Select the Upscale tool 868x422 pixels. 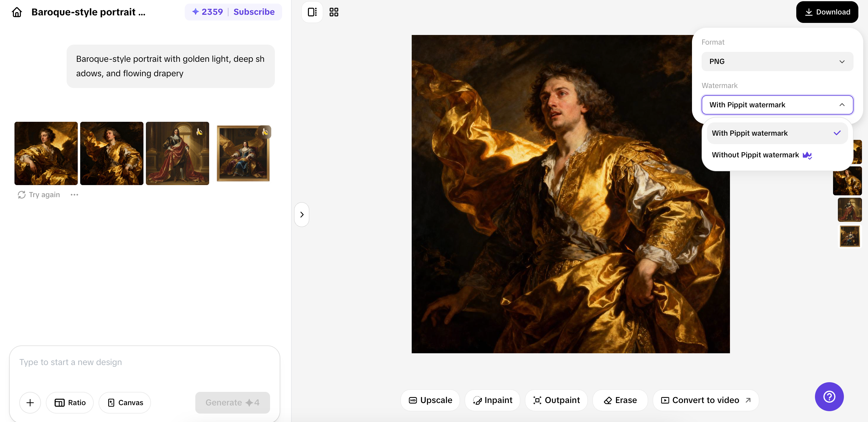click(x=430, y=400)
